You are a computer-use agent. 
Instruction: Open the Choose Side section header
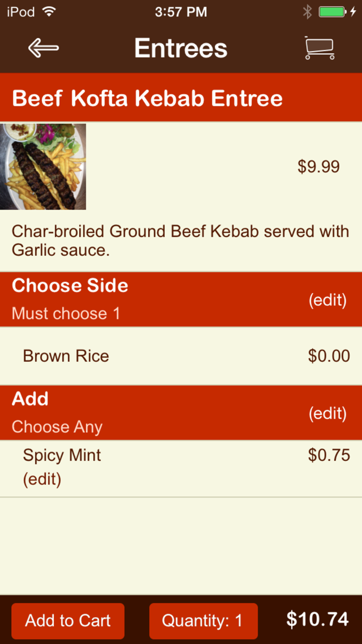(69, 285)
